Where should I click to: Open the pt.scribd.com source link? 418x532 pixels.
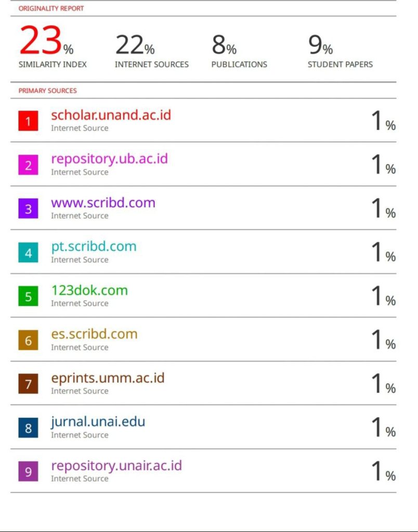click(x=94, y=247)
